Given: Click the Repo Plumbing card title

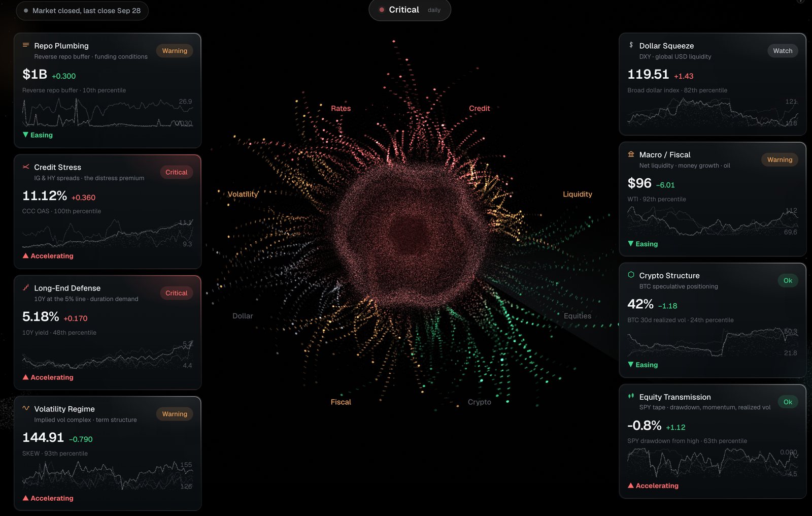Looking at the screenshot, I should pyautogui.click(x=61, y=46).
